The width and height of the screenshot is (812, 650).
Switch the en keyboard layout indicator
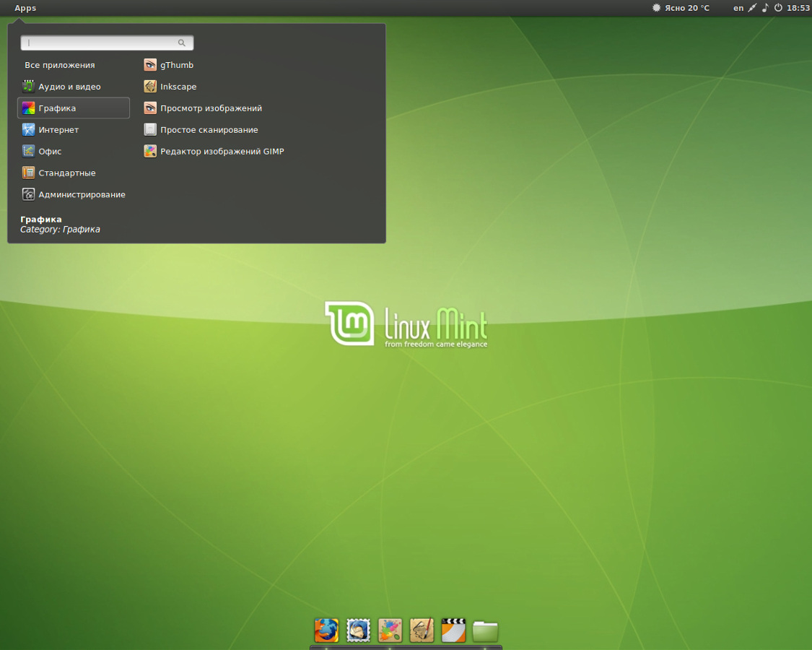point(738,8)
